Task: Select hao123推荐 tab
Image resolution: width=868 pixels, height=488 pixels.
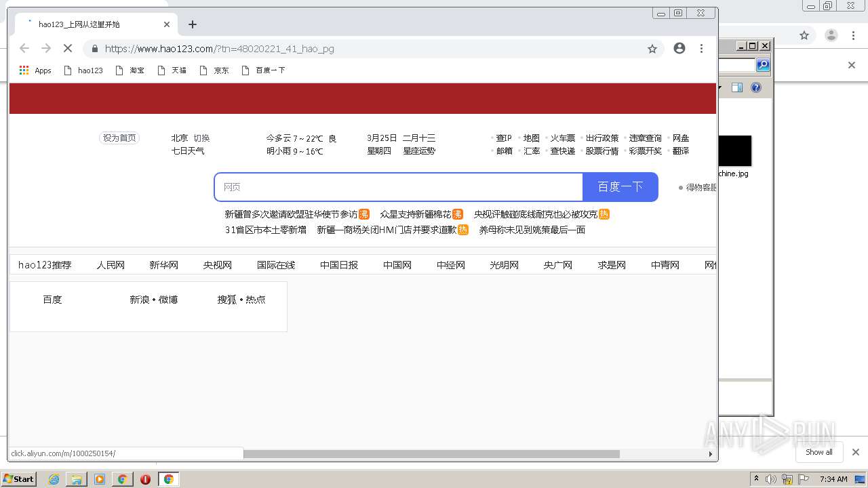Action: pos(45,265)
